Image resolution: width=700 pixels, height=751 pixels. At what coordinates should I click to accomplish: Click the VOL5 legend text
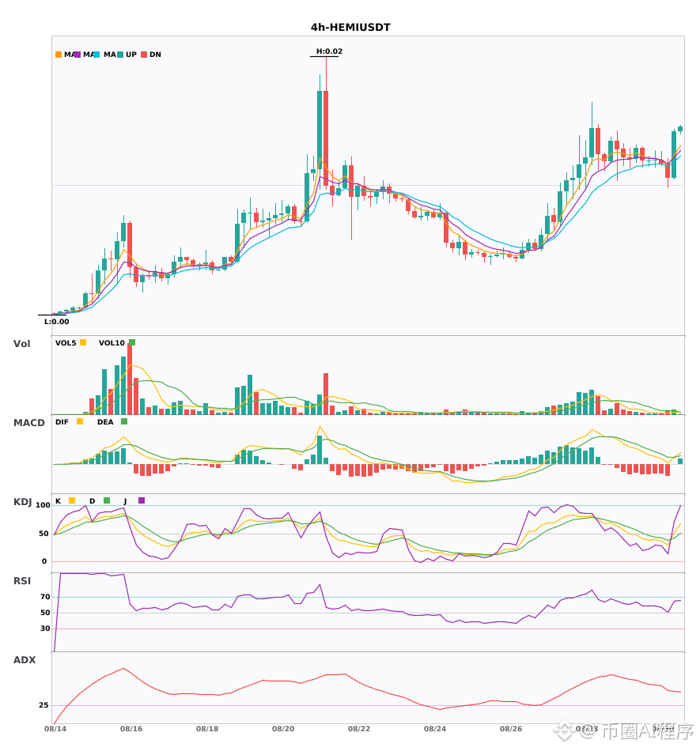(66, 343)
